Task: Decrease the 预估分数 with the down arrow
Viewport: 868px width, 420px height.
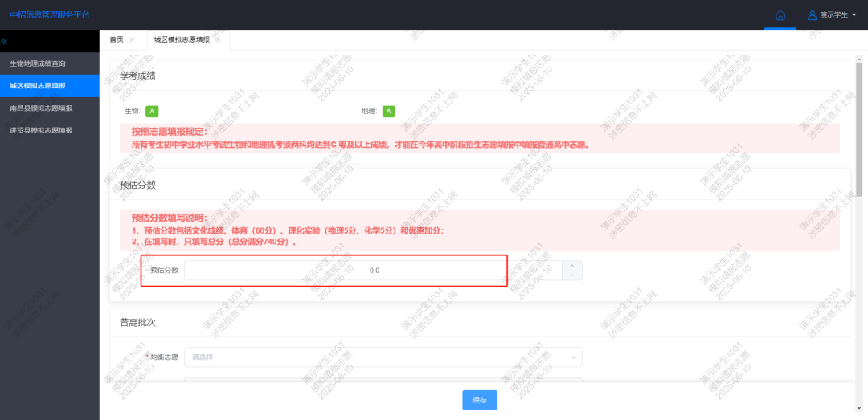Action: tap(572, 275)
